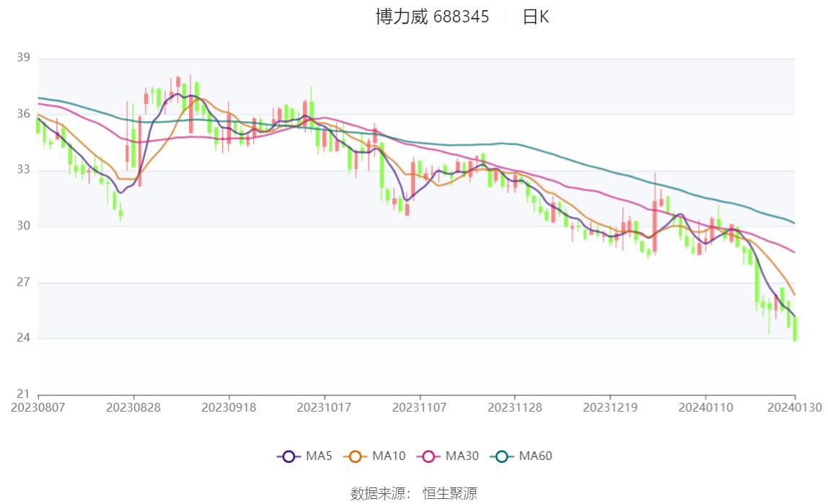Click the purple MA5 legend circle marker
The width and height of the screenshot is (828, 504).
pos(289,456)
